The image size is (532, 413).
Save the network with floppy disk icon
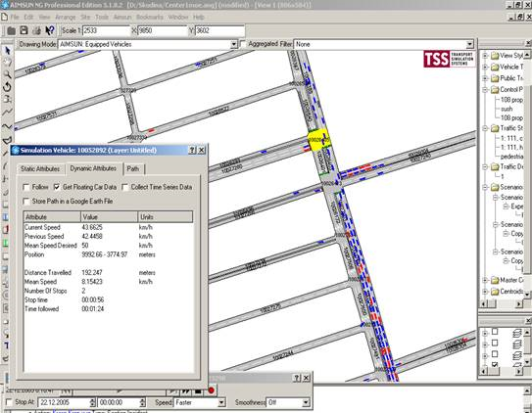(x=24, y=30)
